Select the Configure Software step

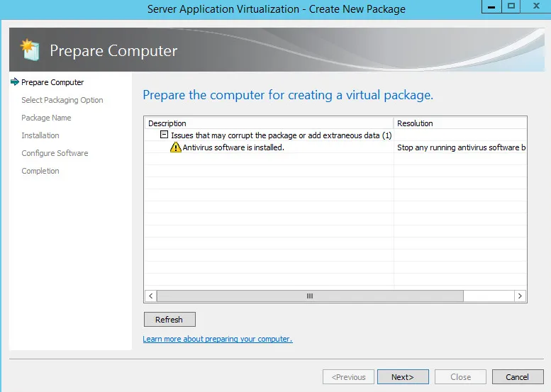pyautogui.click(x=55, y=153)
